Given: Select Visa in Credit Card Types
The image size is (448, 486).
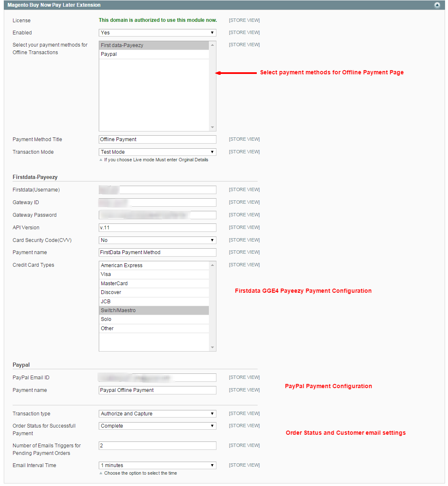Looking at the screenshot, I should pos(154,274).
